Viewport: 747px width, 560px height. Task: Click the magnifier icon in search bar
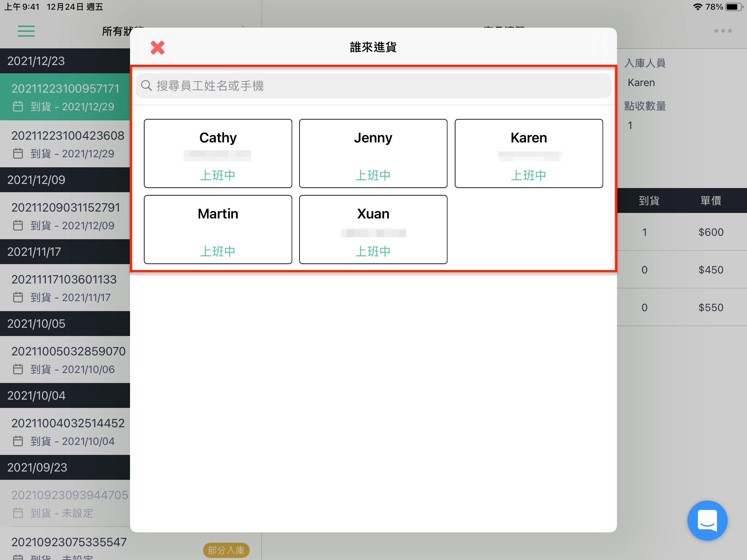(x=146, y=85)
